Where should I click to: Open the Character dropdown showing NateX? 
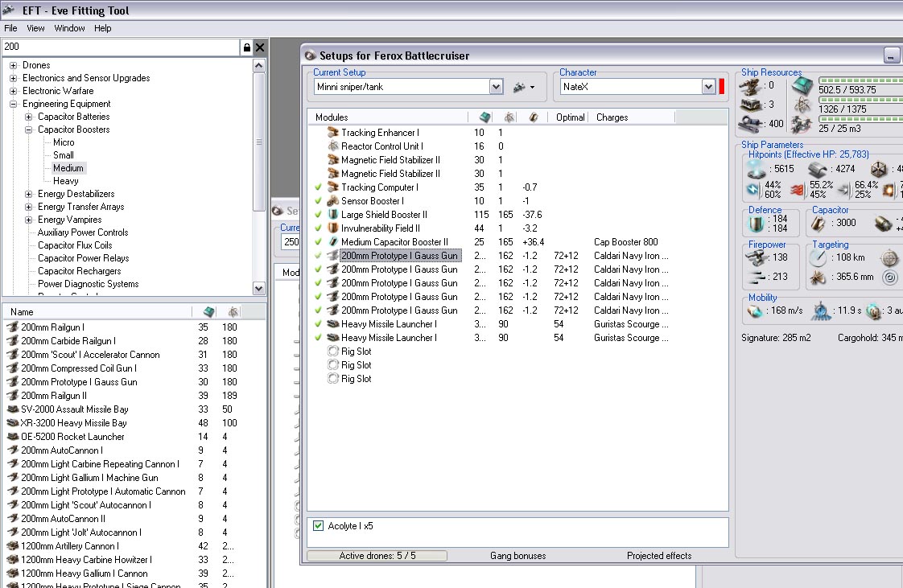[708, 86]
